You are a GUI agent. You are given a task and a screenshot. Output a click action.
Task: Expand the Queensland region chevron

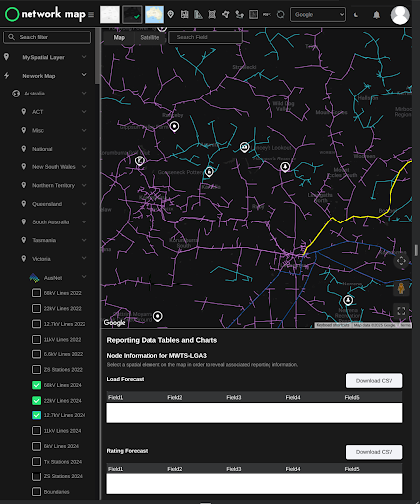pos(84,204)
